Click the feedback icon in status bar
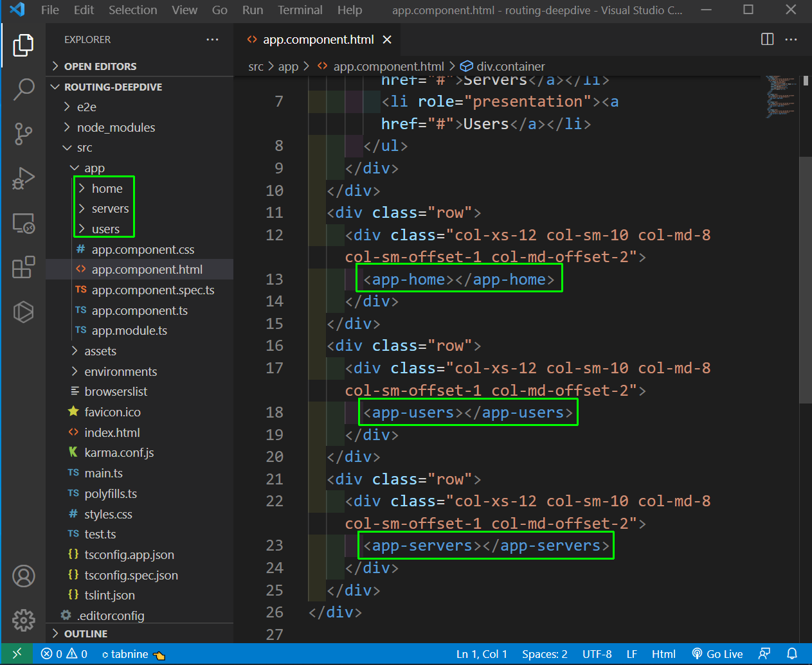Image resolution: width=812 pixels, height=665 pixels. point(764,654)
